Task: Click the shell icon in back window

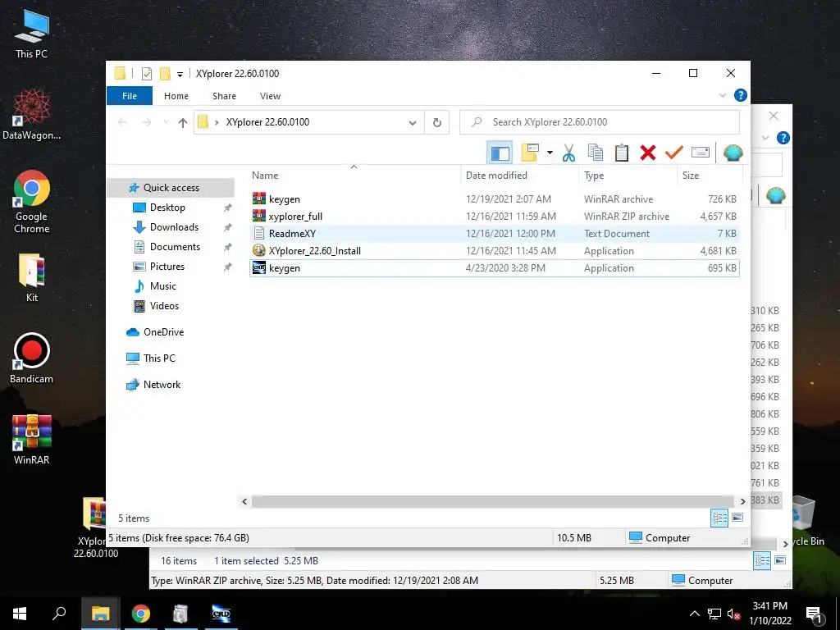Action: (775, 195)
